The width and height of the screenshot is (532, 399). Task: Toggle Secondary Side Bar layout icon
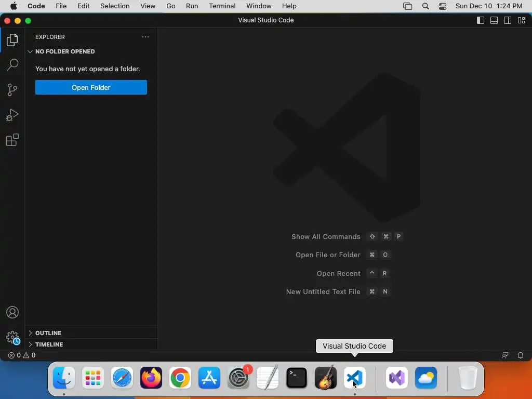coord(508,20)
